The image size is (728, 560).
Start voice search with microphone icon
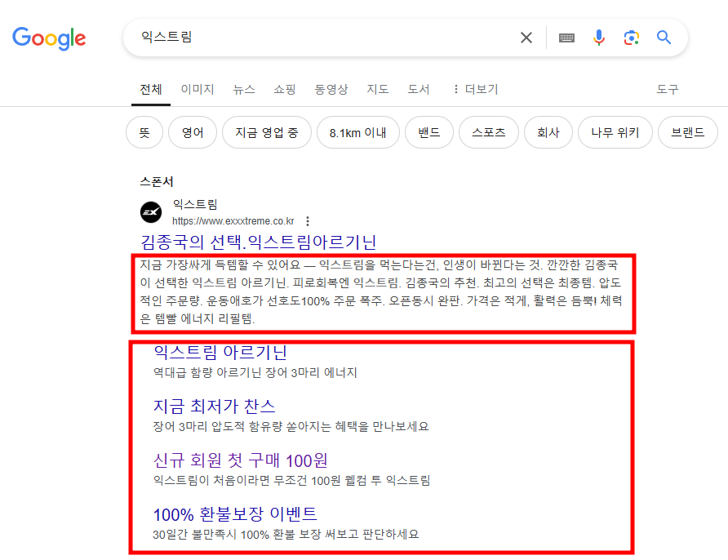pyautogui.click(x=599, y=38)
